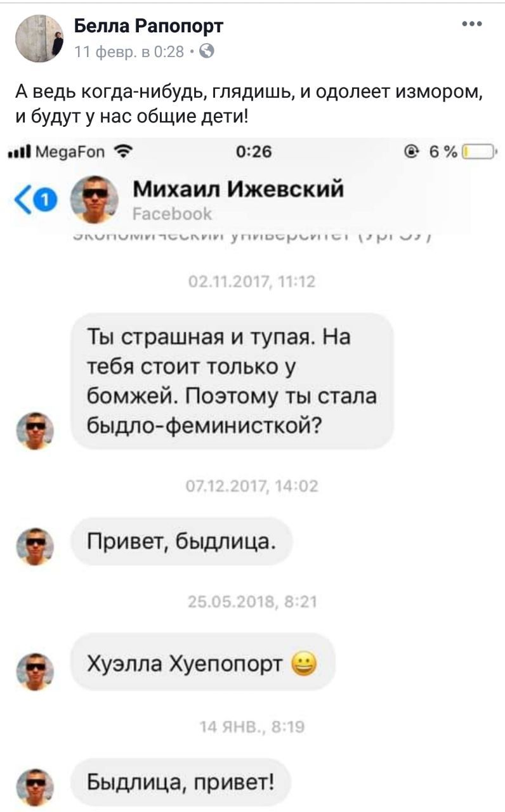Open the post author's name link
The width and height of the screenshot is (505, 812).
(x=149, y=27)
